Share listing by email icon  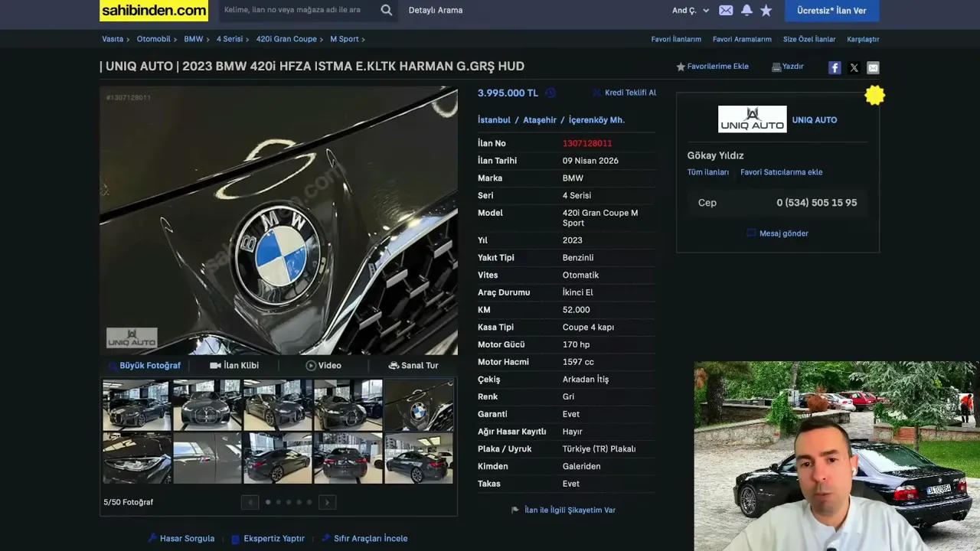(x=873, y=67)
